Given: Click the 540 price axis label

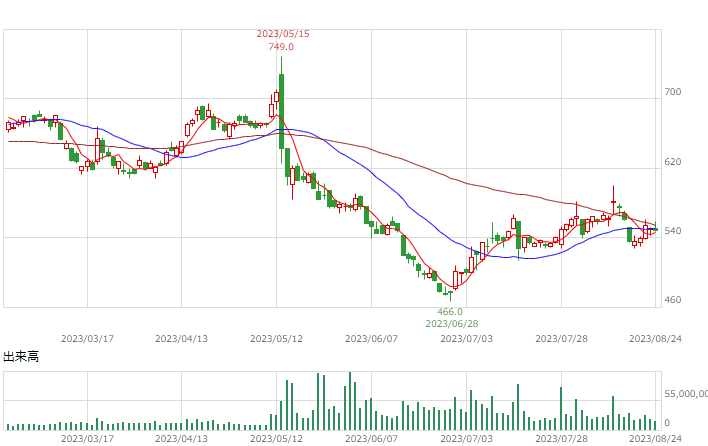Looking at the screenshot, I should pos(672,231).
